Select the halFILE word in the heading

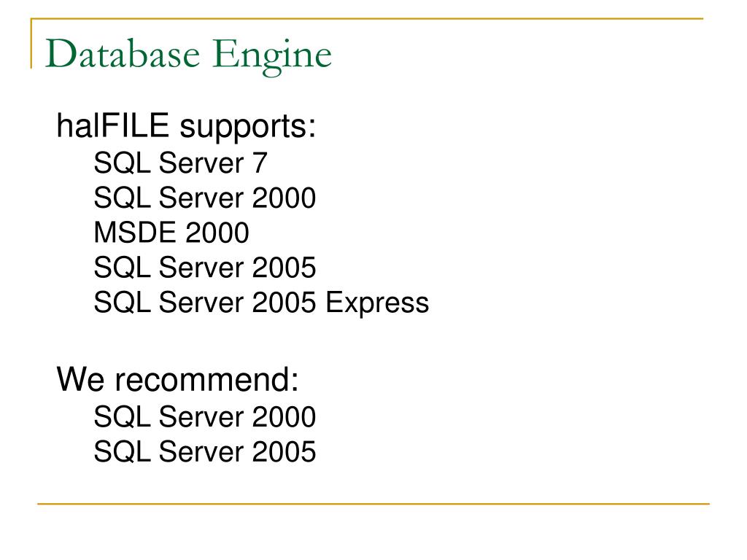pyautogui.click(x=112, y=125)
